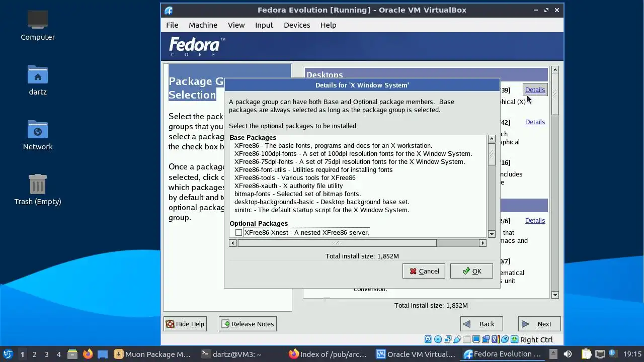The width and height of the screenshot is (644, 362).
Task: Click the Fedora icon in the VirtualBox titlebar
Action: 169,10
